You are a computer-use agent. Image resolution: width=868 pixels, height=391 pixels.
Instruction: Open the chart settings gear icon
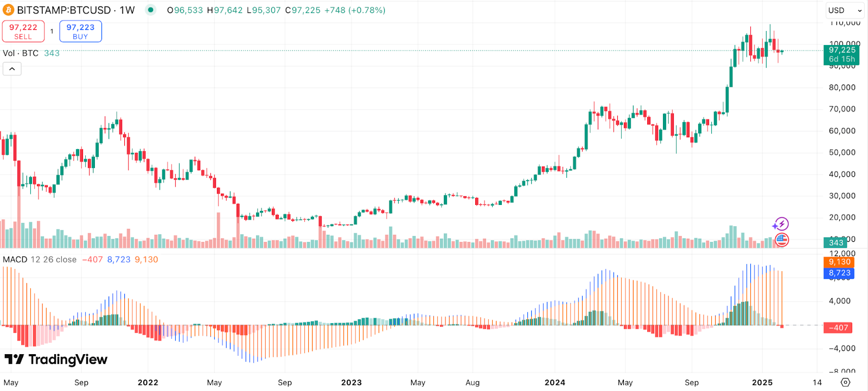[845, 382]
